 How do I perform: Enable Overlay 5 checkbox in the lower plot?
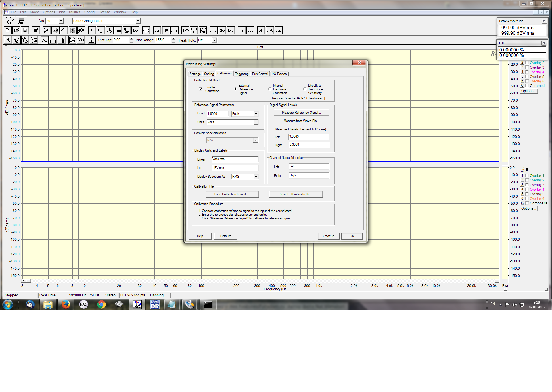(527, 194)
